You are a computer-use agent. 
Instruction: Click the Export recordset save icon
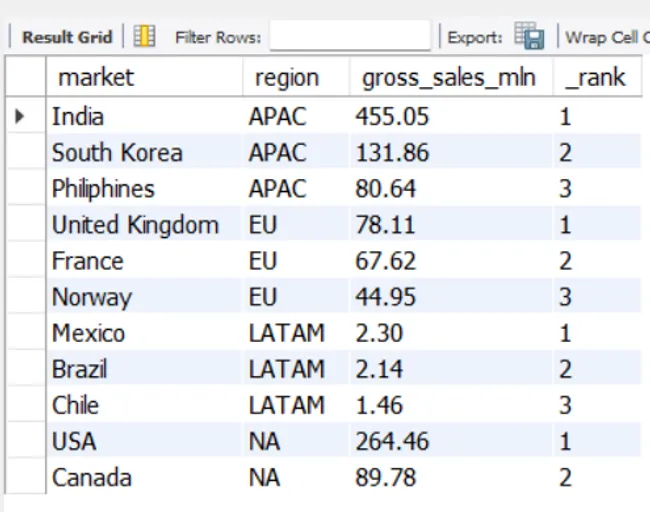[528, 37]
